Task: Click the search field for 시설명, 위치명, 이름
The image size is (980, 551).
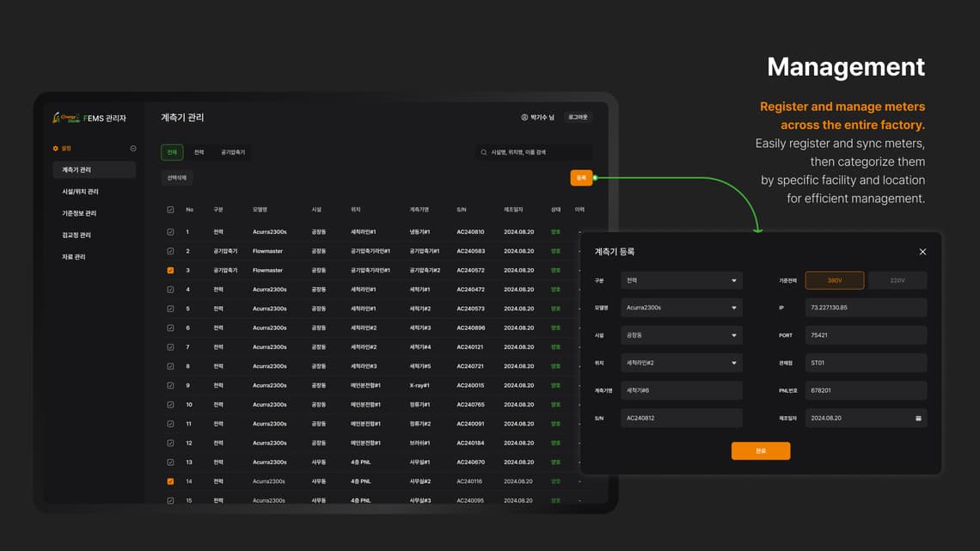Action: pos(533,152)
